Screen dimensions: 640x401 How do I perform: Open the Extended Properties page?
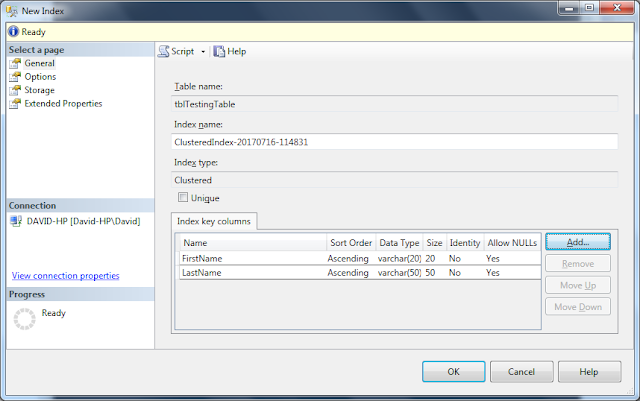click(x=63, y=104)
